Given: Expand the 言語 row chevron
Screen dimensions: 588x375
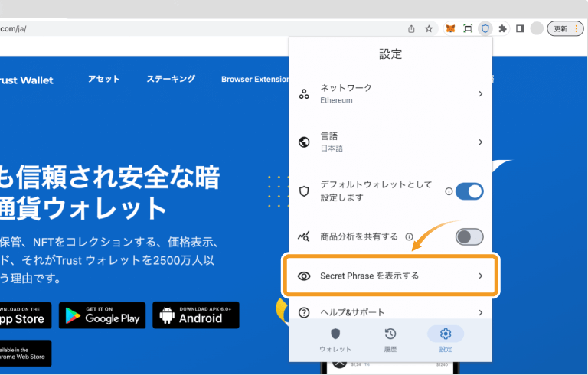Looking at the screenshot, I should (x=480, y=142).
